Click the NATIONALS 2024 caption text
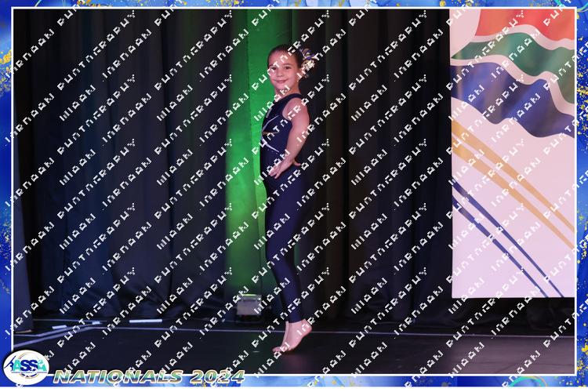The image size is (588, 392). (x=149, y=376)
